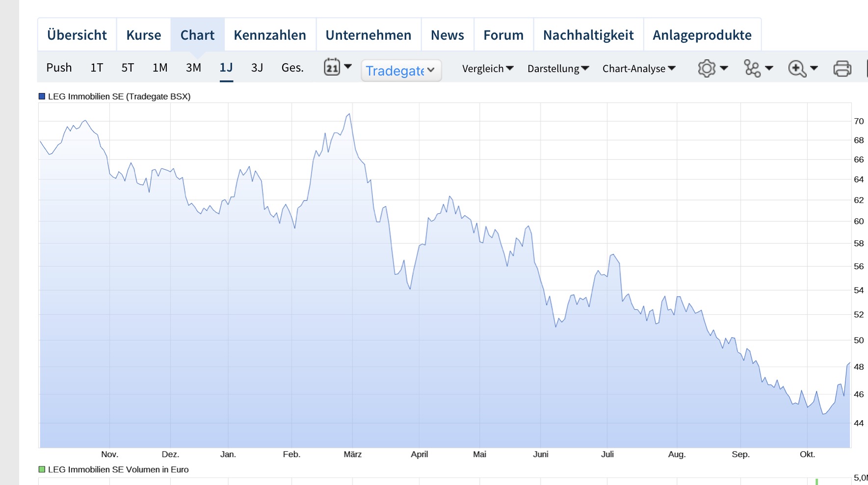Click the latest price point near 48

pyautogui.click(x=849, y=363)
